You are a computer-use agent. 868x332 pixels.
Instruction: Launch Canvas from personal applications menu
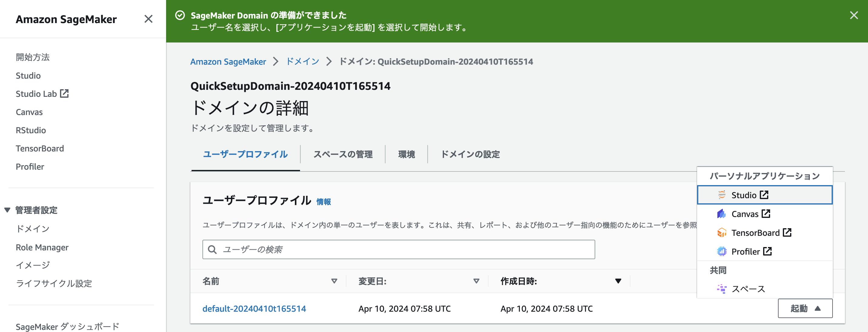tap(765, 214)
